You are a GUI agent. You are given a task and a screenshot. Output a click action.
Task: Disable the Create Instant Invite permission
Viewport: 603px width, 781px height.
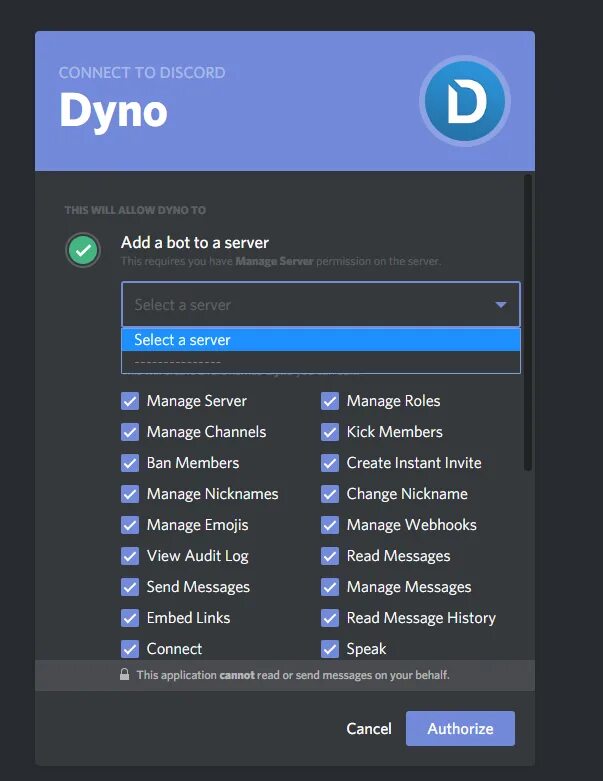pyautogui.click(x=330, y=463)
